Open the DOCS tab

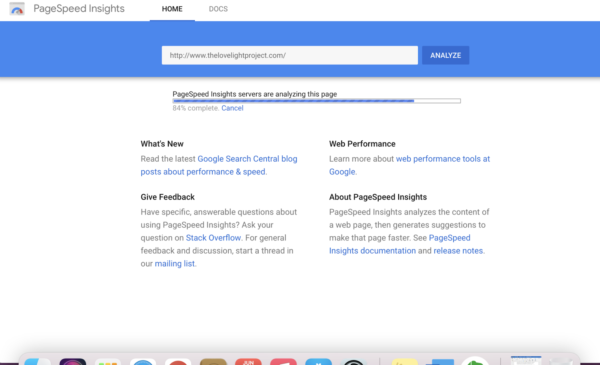pyautogui.click(x=218, y=9)
